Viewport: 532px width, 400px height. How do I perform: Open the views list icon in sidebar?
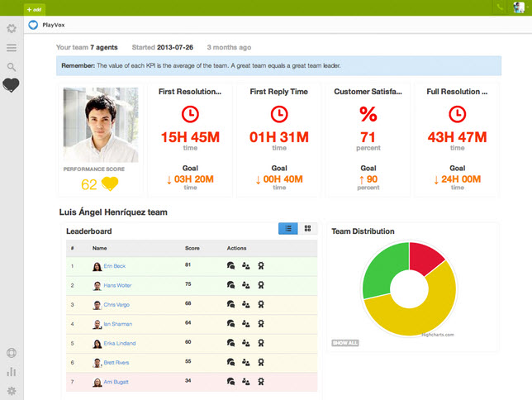click(12, 48)
